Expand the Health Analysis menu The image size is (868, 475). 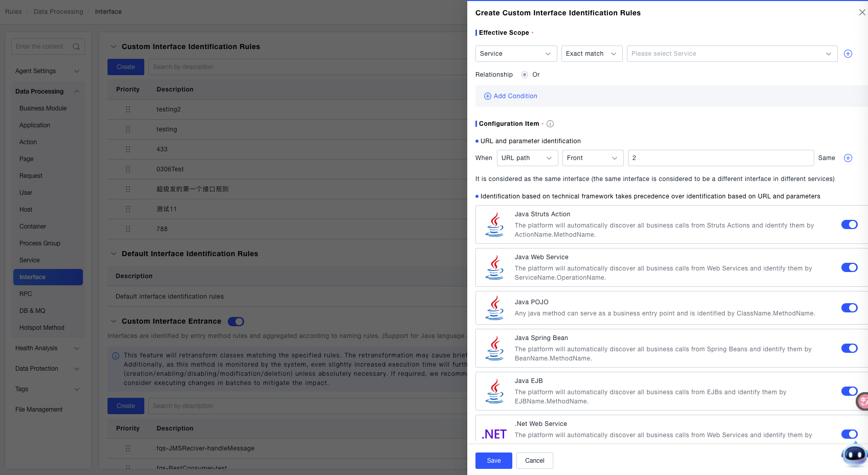click(x=47, y=348)
